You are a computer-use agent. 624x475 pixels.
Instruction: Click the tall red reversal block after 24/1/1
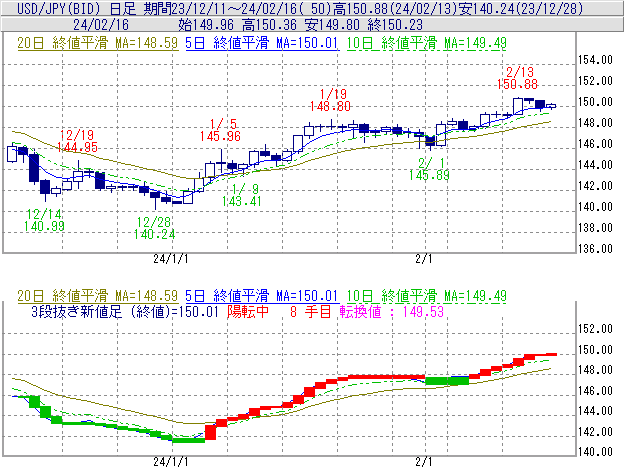(x=211, y=432)
